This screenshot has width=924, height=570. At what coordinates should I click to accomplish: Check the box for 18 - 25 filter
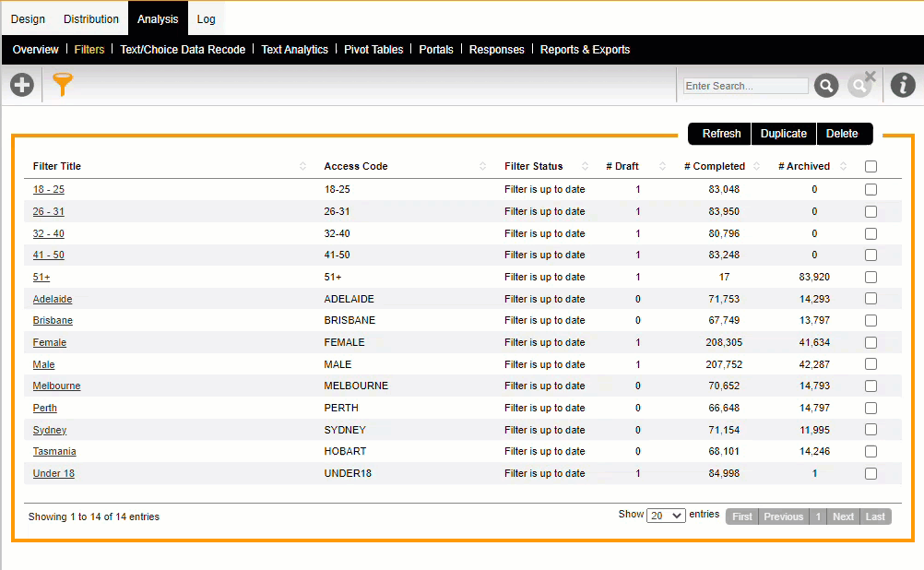pyautogui.click(x=871, y=189)
